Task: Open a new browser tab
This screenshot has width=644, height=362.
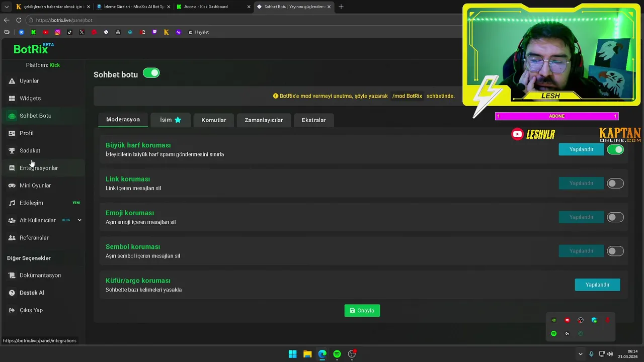Action: [x=341, y=7]
